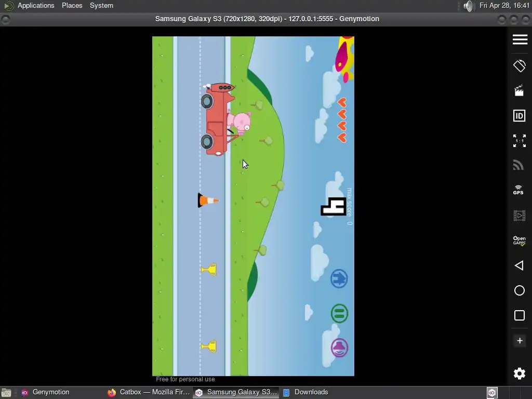Open the screen capture clapperboard tool

click(519, 90)
